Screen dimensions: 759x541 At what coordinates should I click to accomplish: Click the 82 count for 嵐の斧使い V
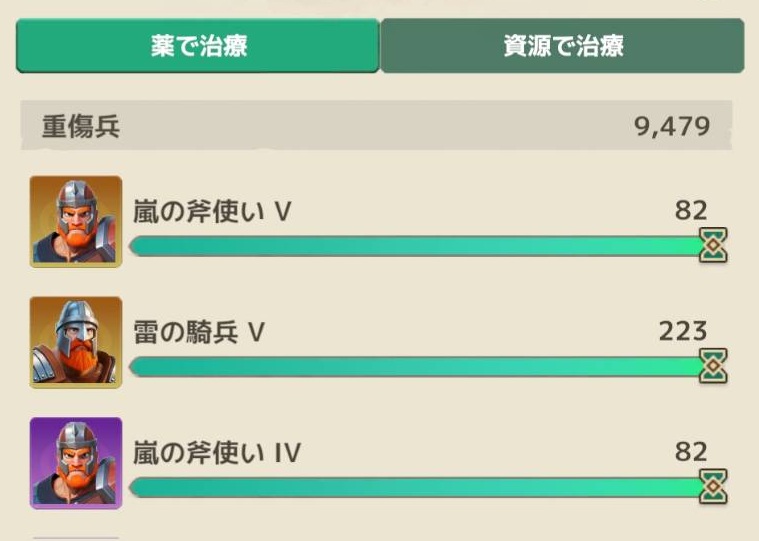(691, 210)
